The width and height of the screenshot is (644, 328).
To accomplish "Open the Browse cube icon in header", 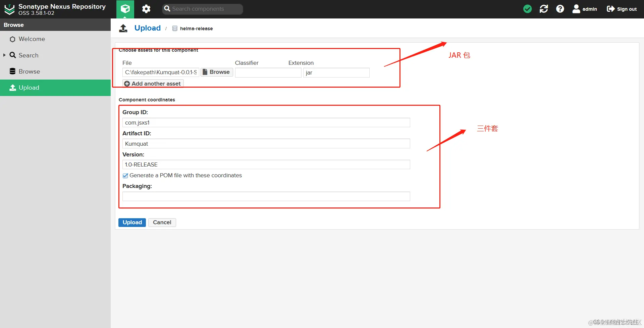I will pos(125,9).
